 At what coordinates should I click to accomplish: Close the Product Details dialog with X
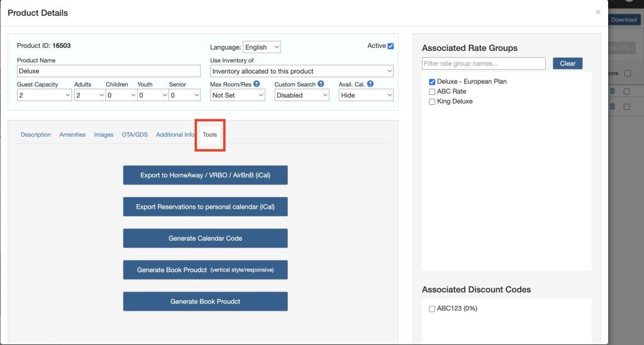tap(597, 12)
